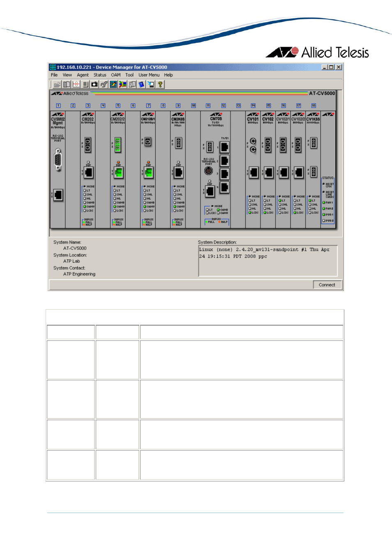Screen dimensions: 392x555
Task: Click the colorful graph chart toolbar icon
Action: coord(113,84)
